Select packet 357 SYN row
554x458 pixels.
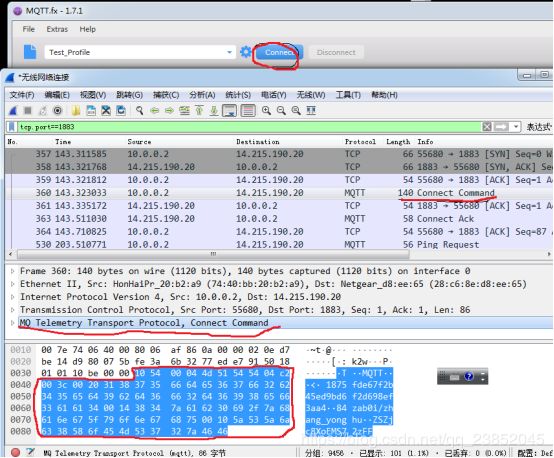pos(279,154)
